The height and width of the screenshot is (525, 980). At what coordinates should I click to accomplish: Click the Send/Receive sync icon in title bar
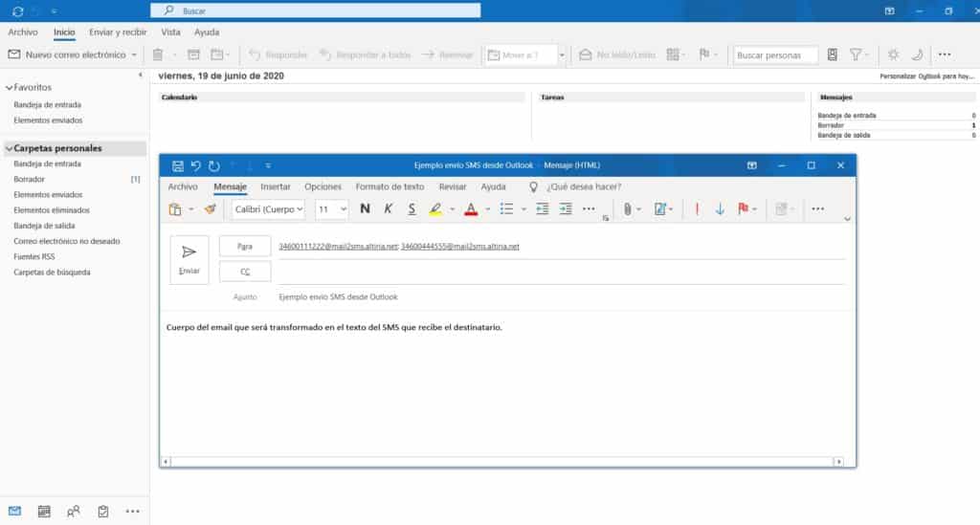click(x=17, y=11)
